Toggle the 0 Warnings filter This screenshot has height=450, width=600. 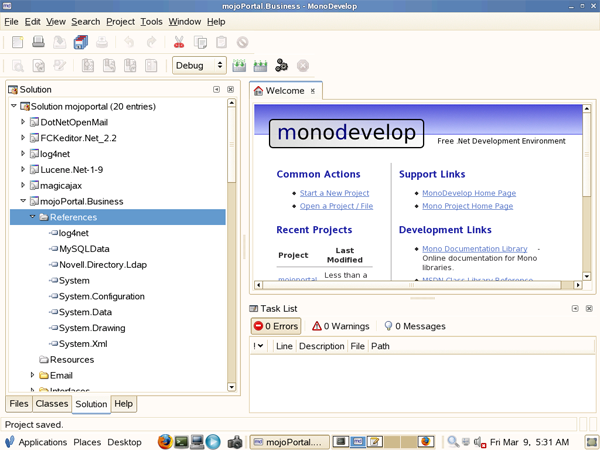pos(340,326)
